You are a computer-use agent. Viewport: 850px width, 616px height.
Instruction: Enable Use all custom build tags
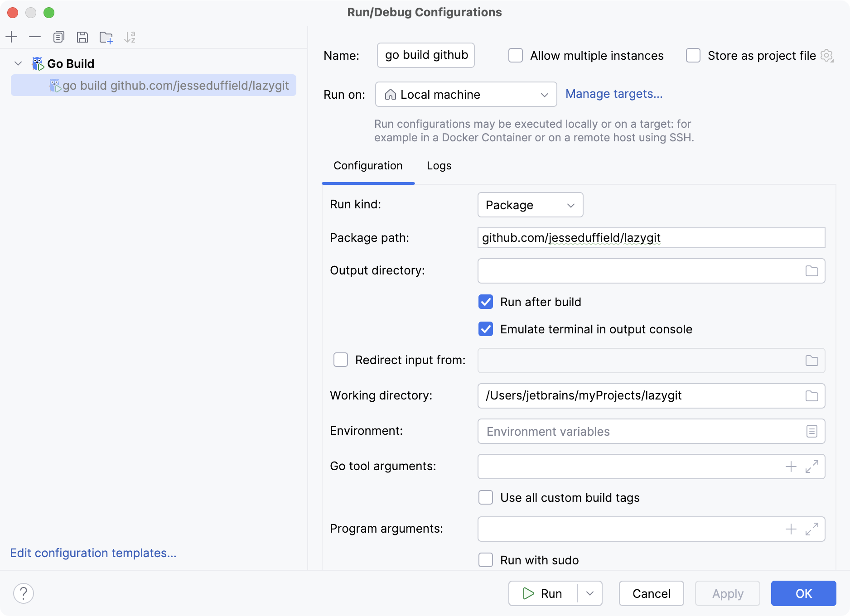pos(485,497)
